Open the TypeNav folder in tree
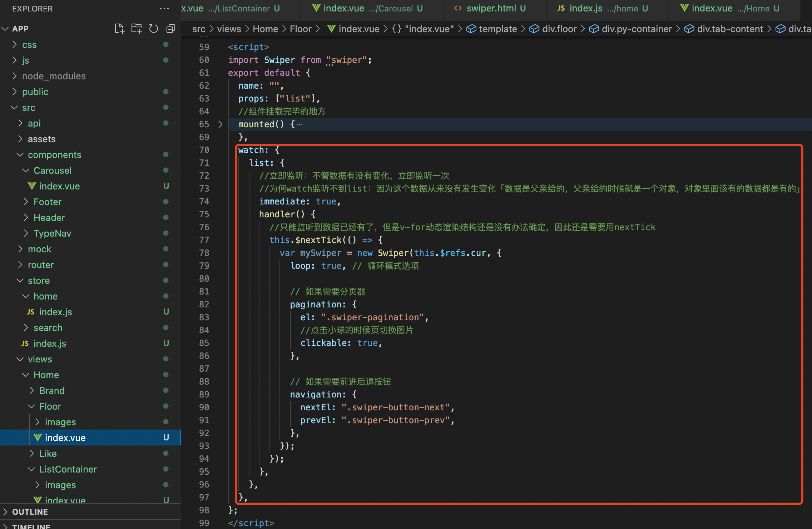The height and width of the screenshot is (529, 812). [52, 233]
